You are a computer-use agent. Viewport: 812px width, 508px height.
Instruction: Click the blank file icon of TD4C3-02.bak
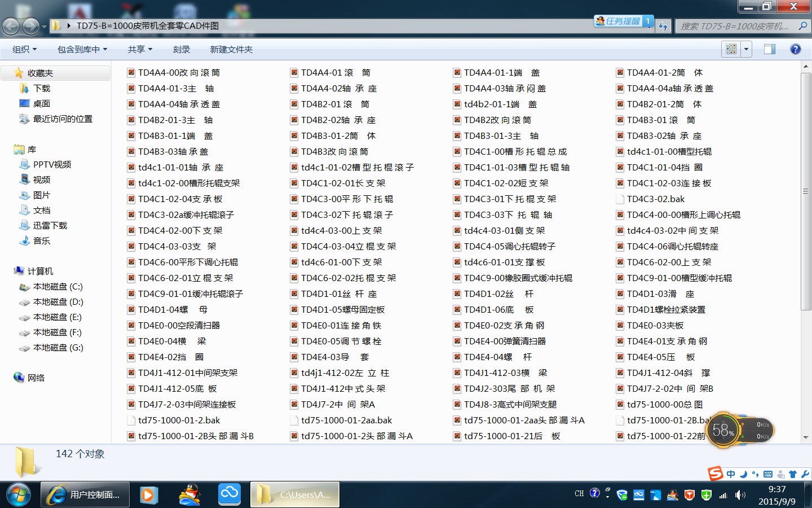(x=620, y=199)
